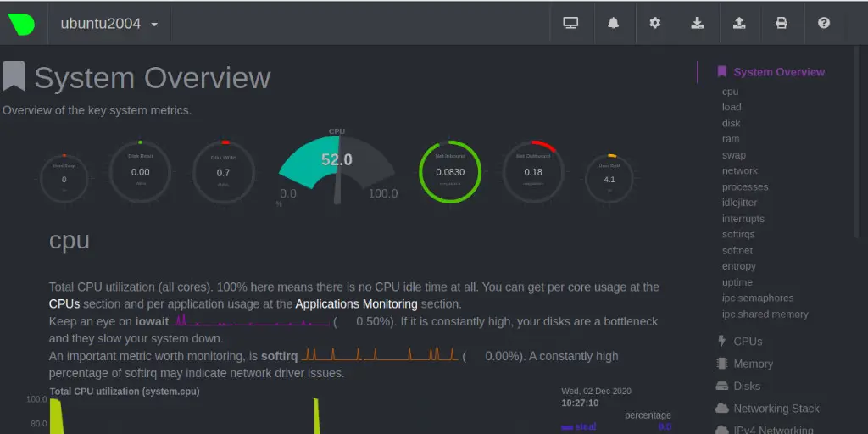Expand the Memory sidebar section

tap(753, 364)
